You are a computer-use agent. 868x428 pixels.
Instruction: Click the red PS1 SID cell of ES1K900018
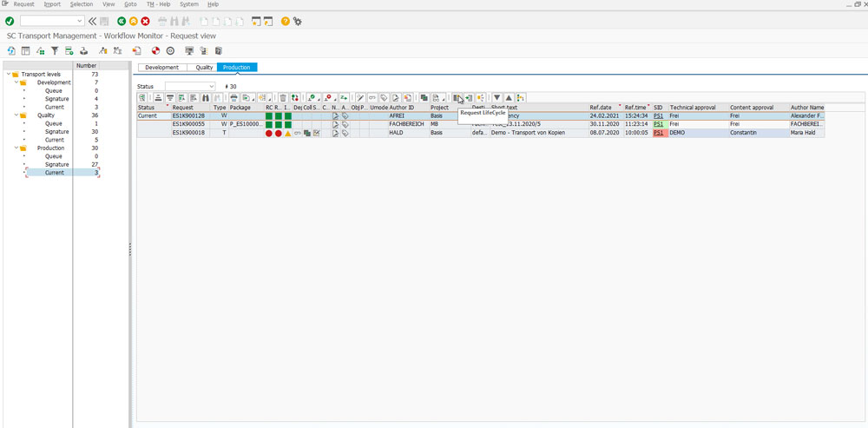click(659, 133)
